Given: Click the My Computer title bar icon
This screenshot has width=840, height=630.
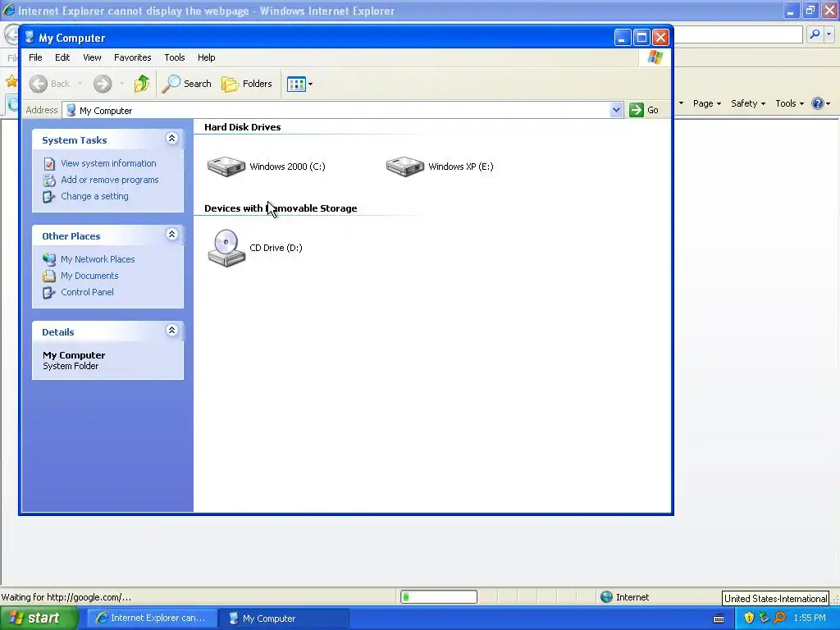Looking at the screenshot, I should coord(30,37).
